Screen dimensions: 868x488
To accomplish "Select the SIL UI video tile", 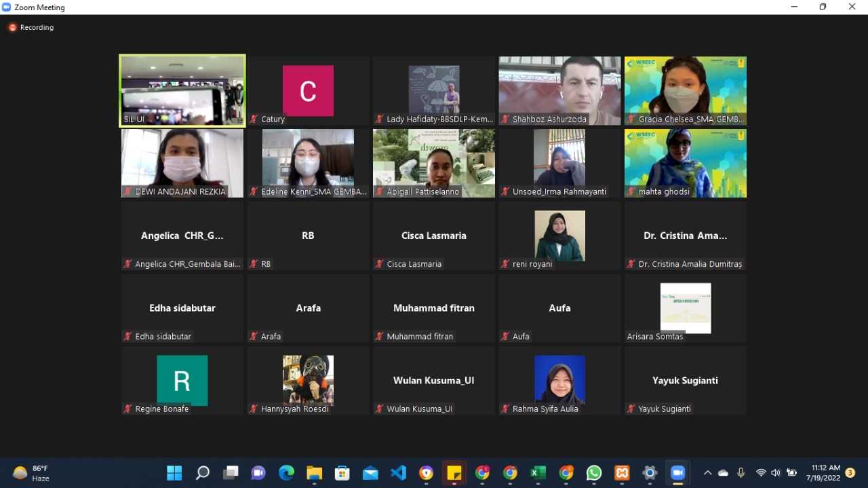I will pos(182,91).
